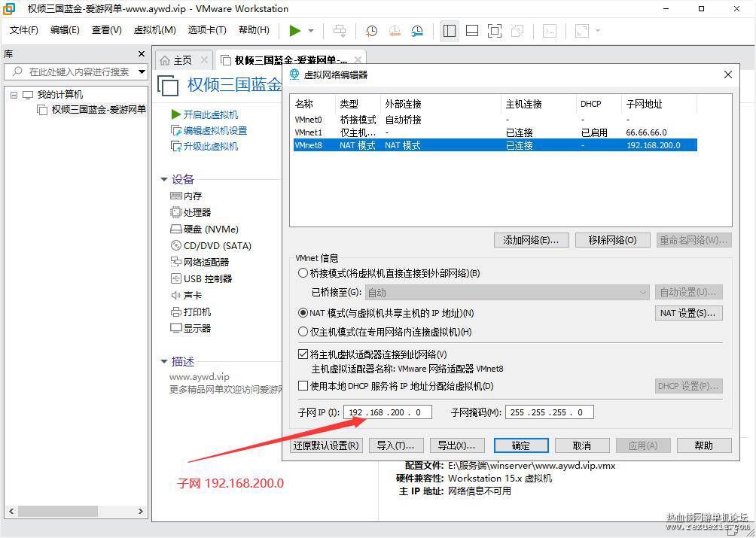Toggle the library sidebar view icon

[450, 31]
